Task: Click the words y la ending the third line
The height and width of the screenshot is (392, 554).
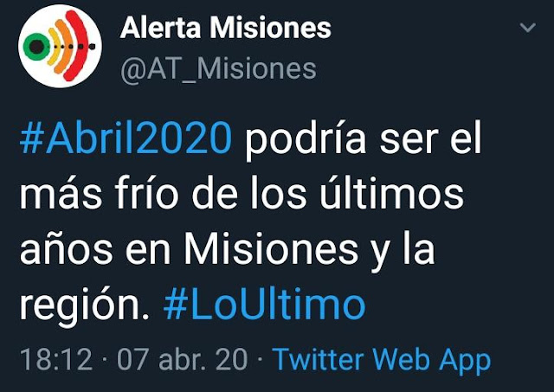Action: (403, 251)
